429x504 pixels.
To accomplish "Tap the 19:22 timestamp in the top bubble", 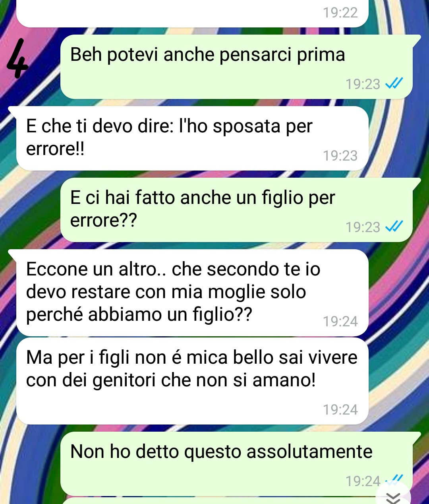I will 340,13.
